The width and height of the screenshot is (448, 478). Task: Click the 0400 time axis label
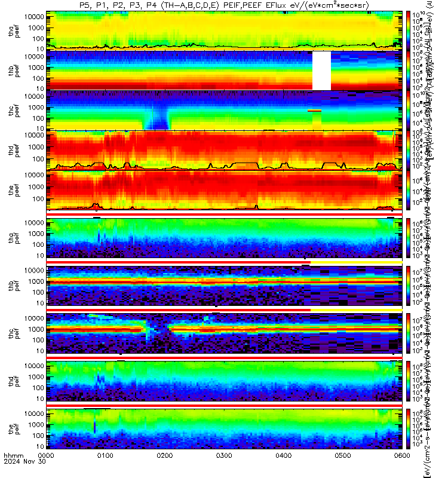tap(283, 455)
